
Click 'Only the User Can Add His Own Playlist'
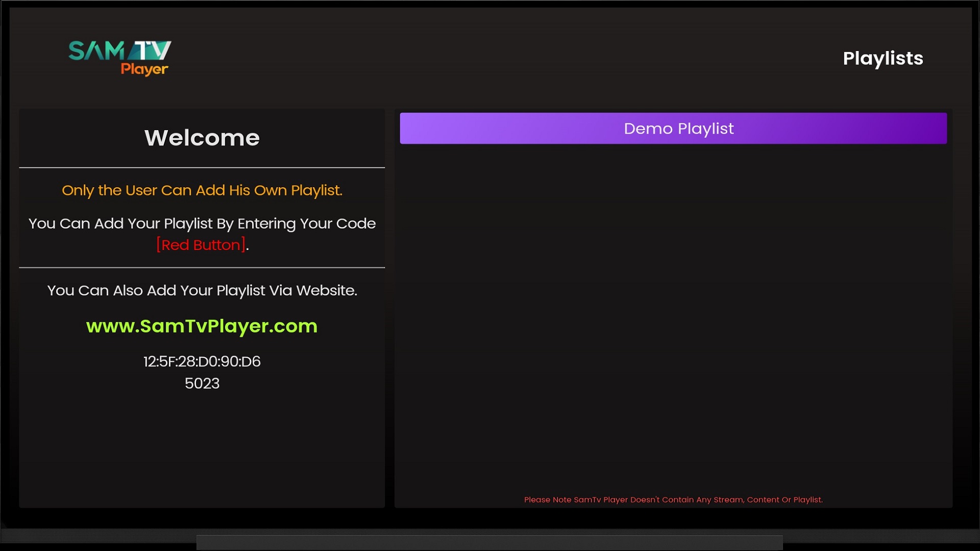[x=202, y=190]
